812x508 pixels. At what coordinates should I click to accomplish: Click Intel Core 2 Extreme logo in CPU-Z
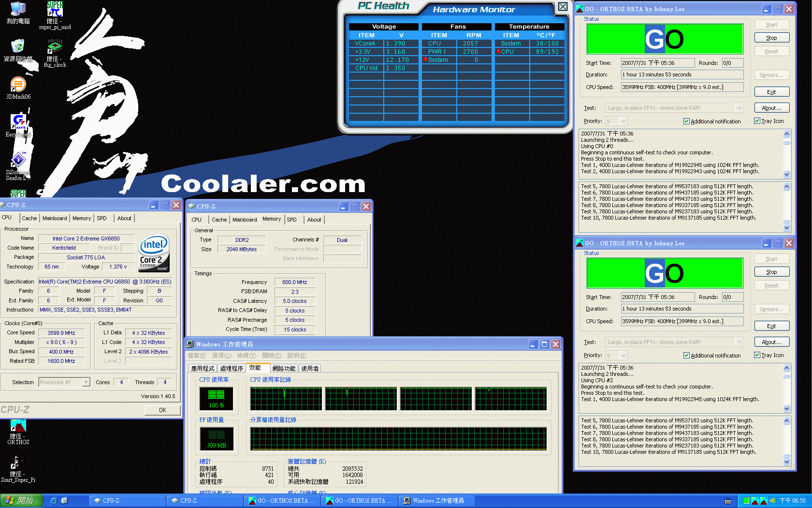tap(154, 253)
